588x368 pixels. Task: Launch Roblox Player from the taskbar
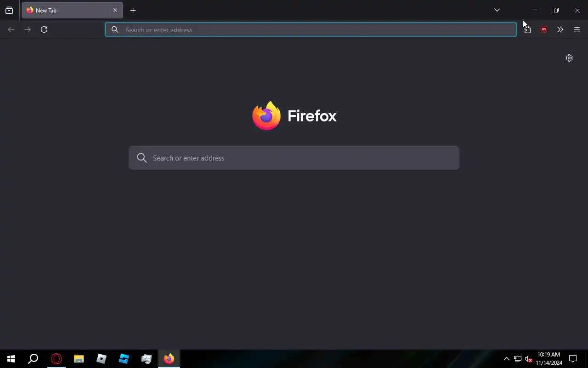click(x=102, y=359)
